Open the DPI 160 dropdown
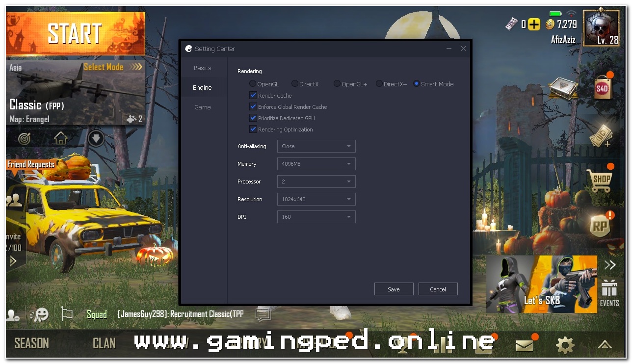The height and width of the screenshot is (364, 632). pos(316,217)
